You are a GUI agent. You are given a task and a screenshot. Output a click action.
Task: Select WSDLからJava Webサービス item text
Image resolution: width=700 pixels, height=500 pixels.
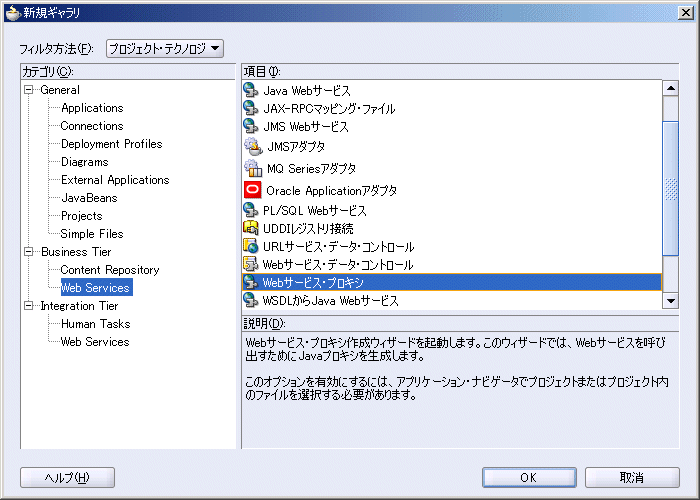[330, 300]
